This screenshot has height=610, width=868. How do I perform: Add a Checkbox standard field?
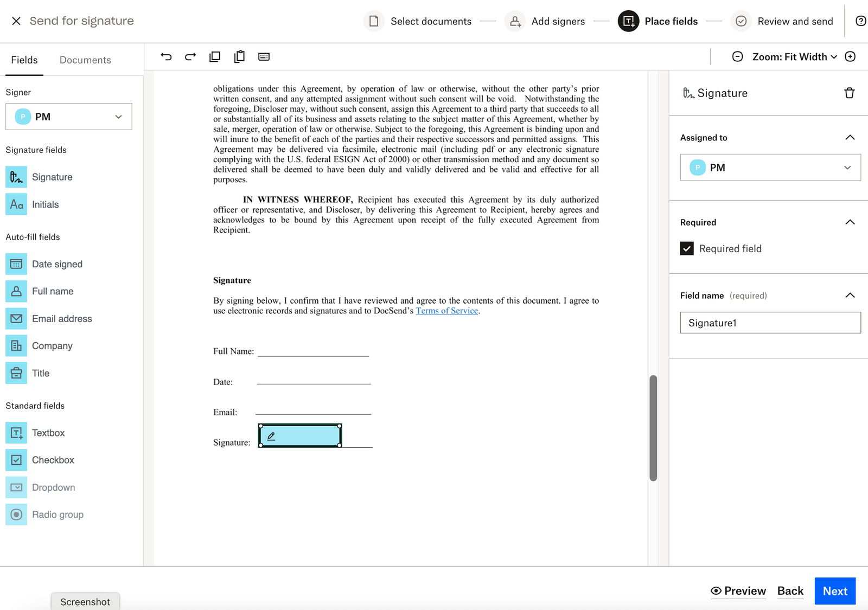point(53,460)
